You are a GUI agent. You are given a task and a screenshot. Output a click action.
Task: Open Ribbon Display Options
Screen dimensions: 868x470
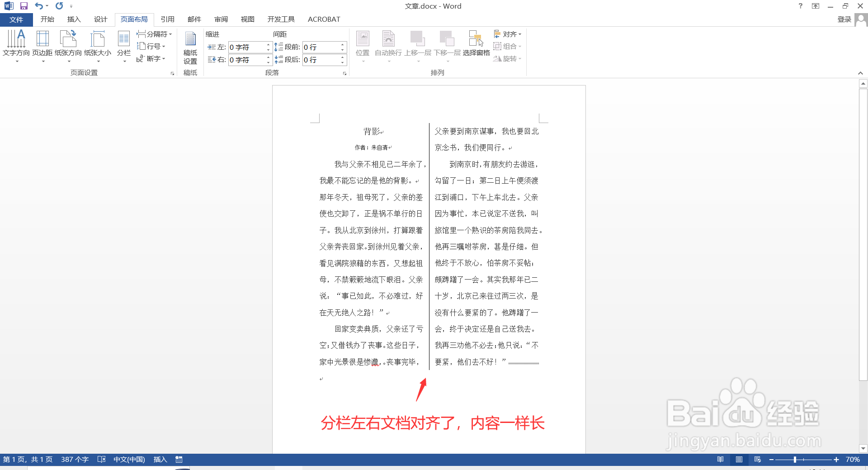click(x=816, y=6)
